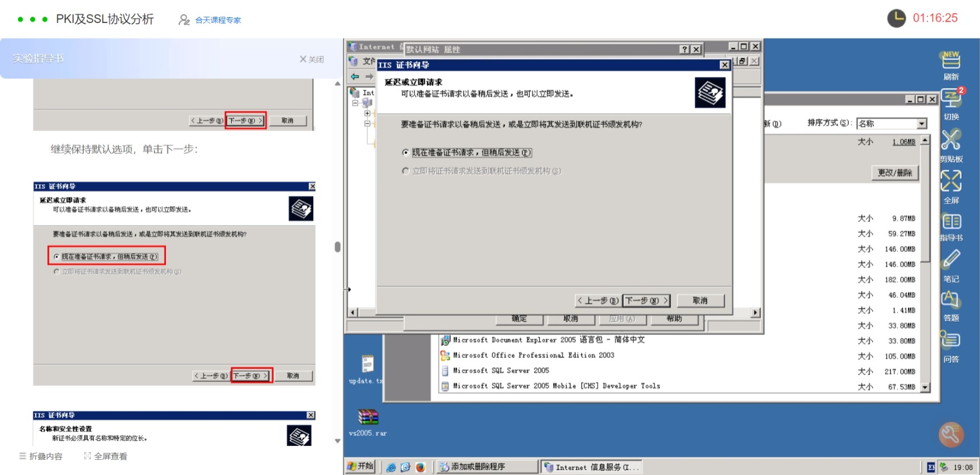Click 取消 in 默认网站 属性 dialog
The height and width of the screenshot is (475, 980).
click(571, 319)
